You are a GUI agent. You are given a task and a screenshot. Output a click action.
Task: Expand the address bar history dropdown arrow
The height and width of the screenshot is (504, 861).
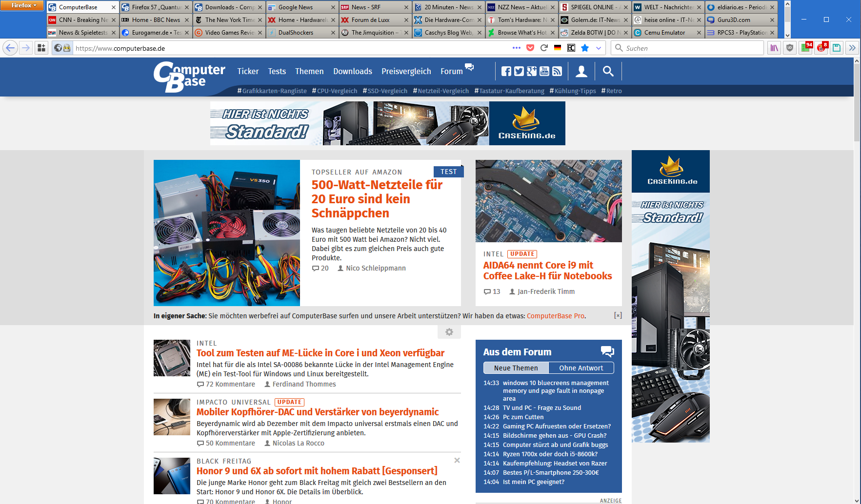click(599, 48)
